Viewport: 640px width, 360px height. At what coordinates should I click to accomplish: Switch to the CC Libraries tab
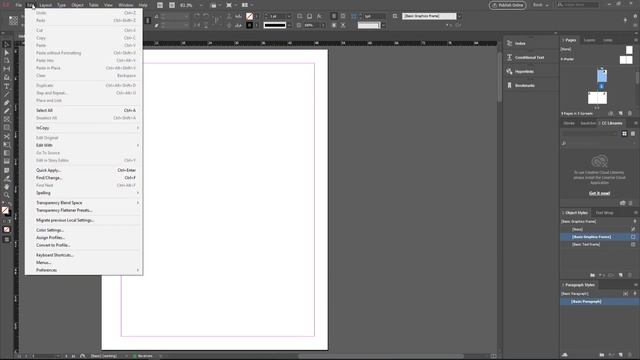coord(611,123)
